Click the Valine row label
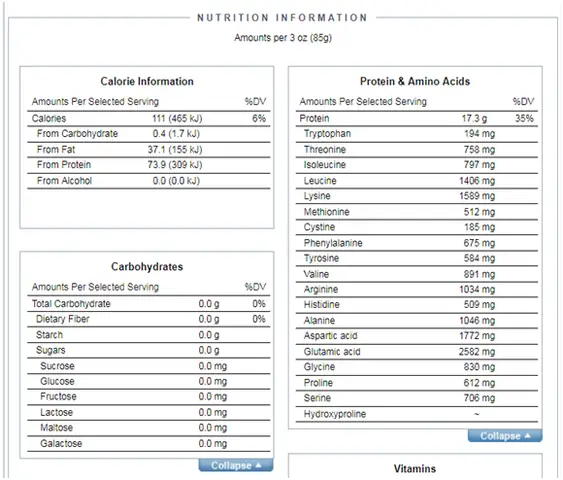Screen dimensions: 563x480 (x=316, y=274)
